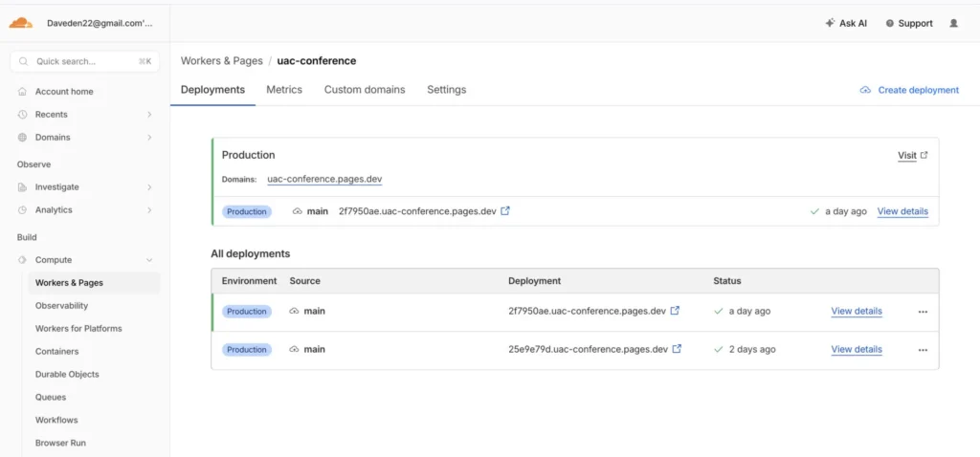The image size is (980, 457).
Task: Click Workers & Pages breadcrumb link
Action: click(222, 60)
